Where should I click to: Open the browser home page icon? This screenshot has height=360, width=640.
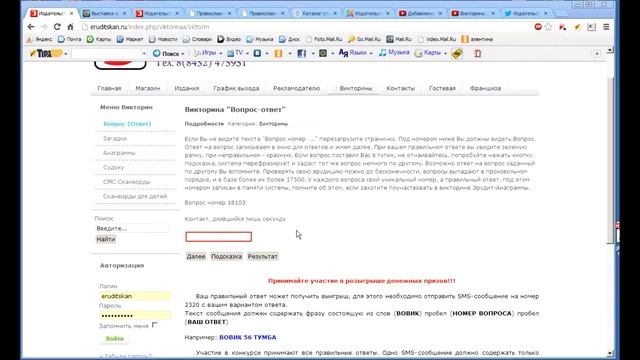point(70,27)
